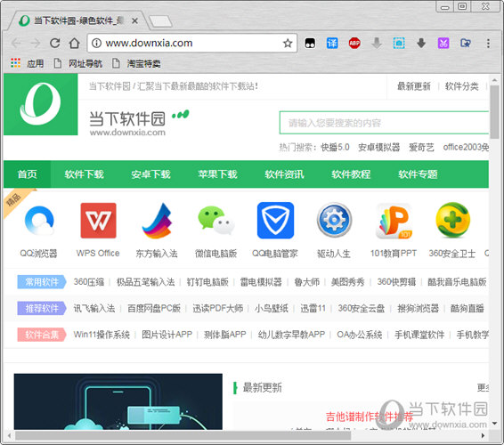Viewport: 504px width, 445px height.
Task: Click hot search 爱奇艺
Action: (x=421, y=147)
